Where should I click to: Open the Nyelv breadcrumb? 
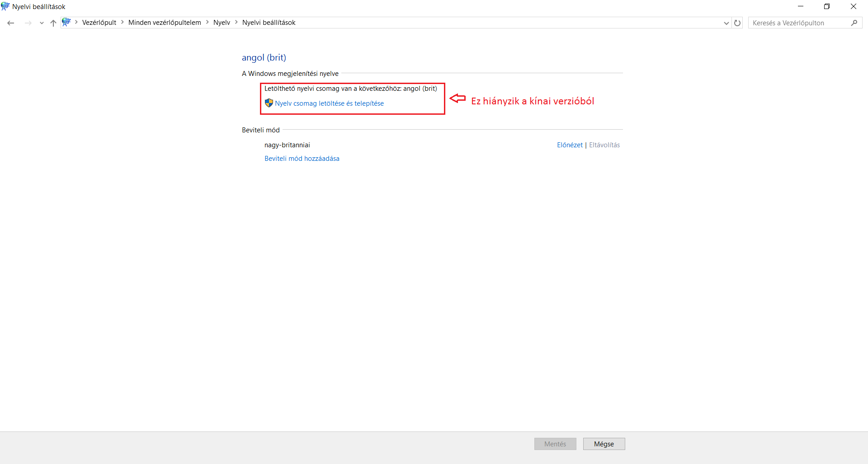coord(222,23)
